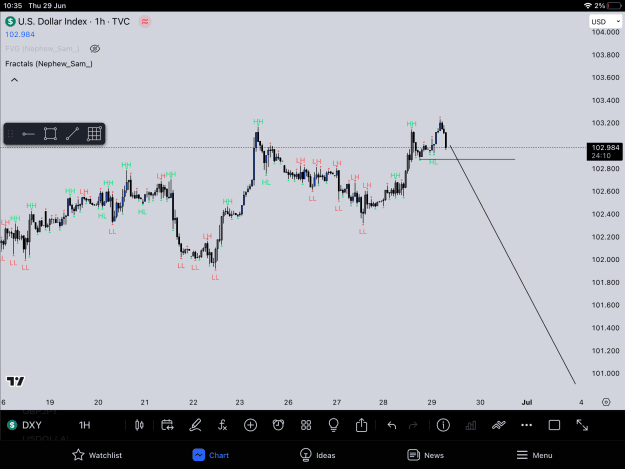Open the four-square layout templates icon

(x=306, y=425)
